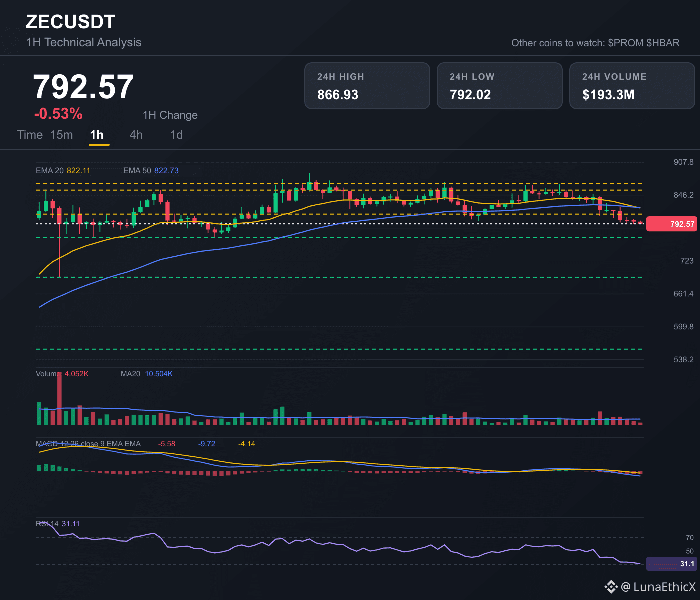Click the $193.3M volume value

point(608,95)
